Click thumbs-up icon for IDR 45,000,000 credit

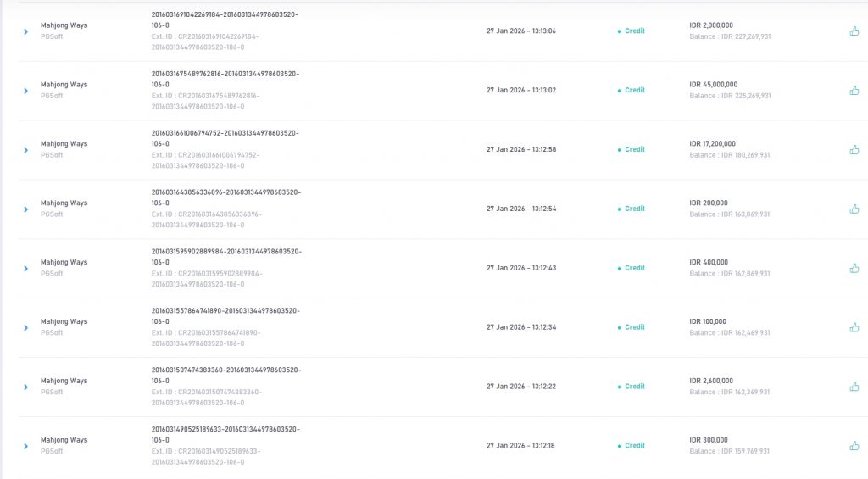(854, 91)
